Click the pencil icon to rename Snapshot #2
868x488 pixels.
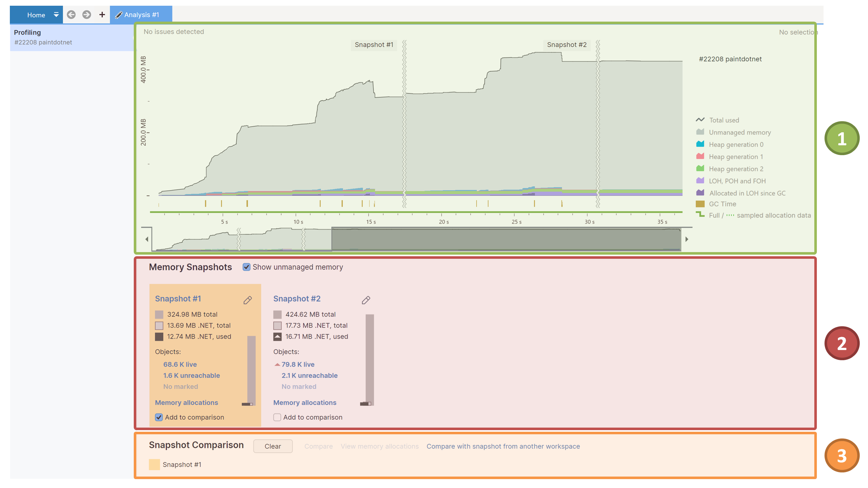click(x=366, y=299)
